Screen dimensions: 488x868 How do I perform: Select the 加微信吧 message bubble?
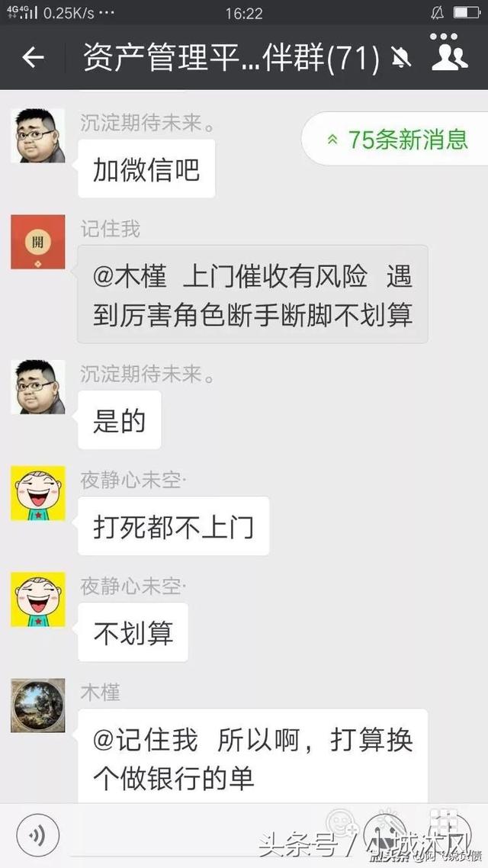pos(146,169)
